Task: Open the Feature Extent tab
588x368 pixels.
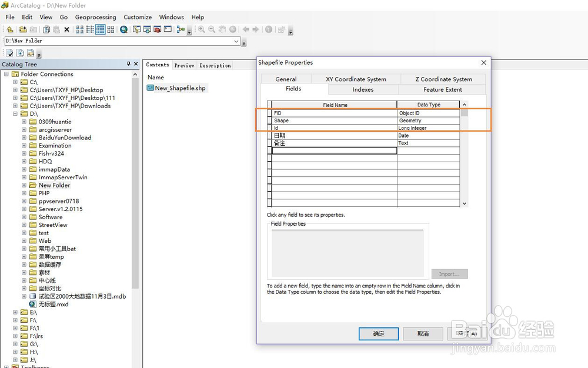Action: coord(443,89)
